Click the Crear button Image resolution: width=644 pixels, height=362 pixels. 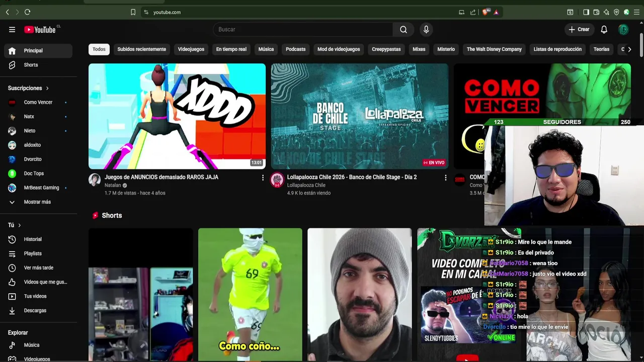[579, 30]
